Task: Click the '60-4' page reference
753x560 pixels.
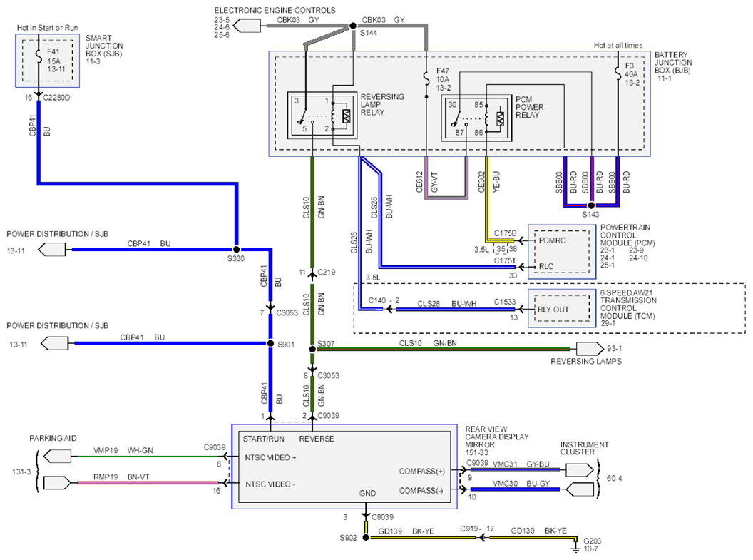Action: click(614, 479)
